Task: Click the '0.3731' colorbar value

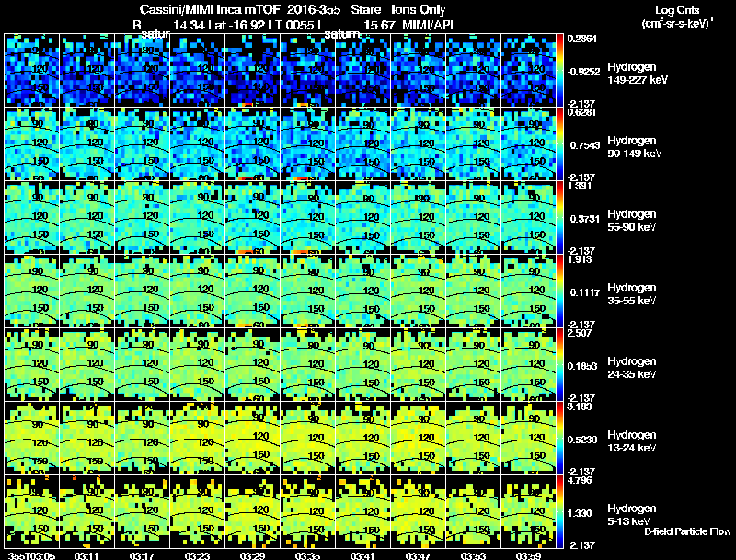Action: coord(585,219)
